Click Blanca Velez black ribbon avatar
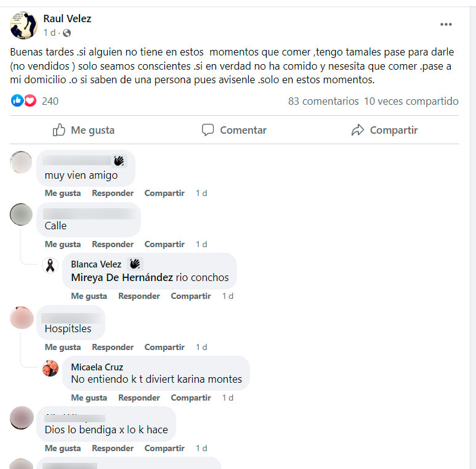The height and width of the screenshot is (469, 476). click(50, 266)
